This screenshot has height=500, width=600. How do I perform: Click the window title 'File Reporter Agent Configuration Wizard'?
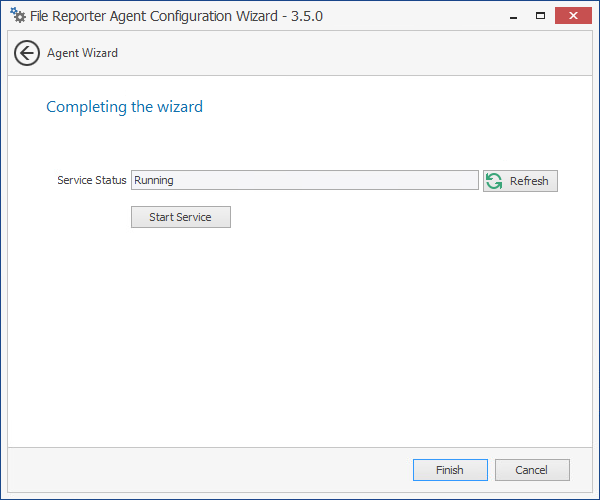pyautogui.click(x=154, y=16)
